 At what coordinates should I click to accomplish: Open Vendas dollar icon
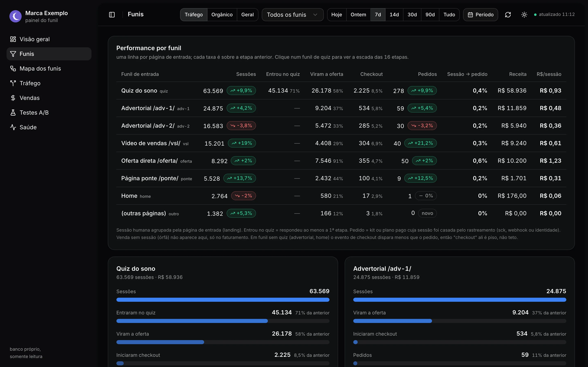click(13, 98)
